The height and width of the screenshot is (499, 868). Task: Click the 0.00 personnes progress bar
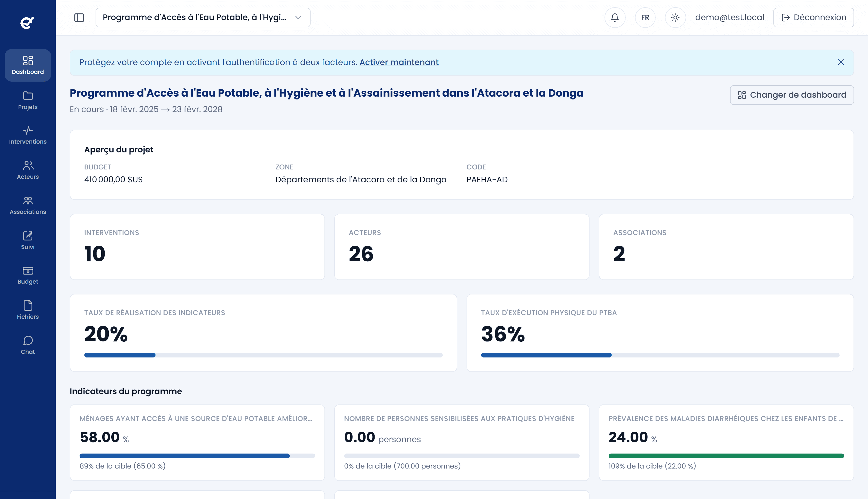pos(462,456)
